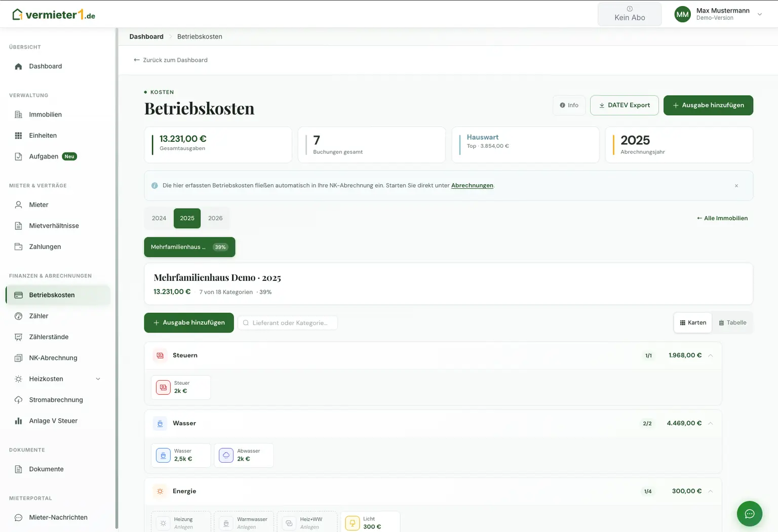Click the Aufgaben checklist icon
The height and width of the screenshot is (532, 778).
pyautogui.click(x=19, y=156)
